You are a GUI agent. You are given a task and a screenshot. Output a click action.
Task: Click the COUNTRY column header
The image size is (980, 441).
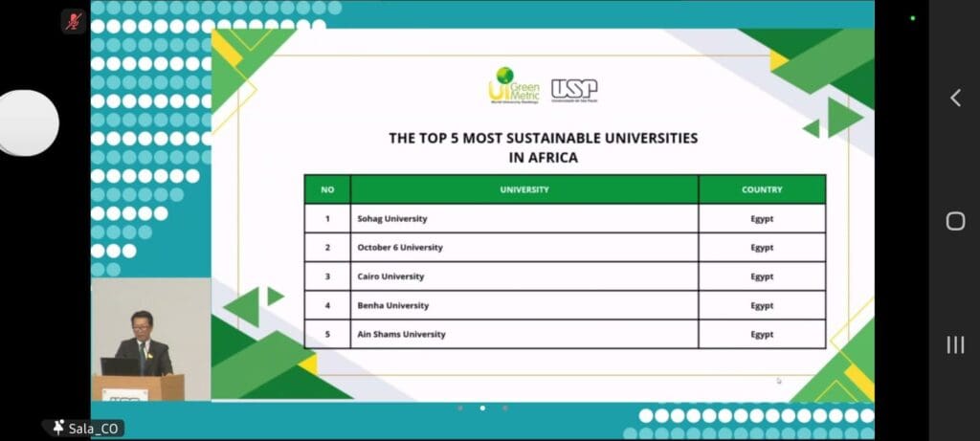pyautogui.click(x=762, y=189)
